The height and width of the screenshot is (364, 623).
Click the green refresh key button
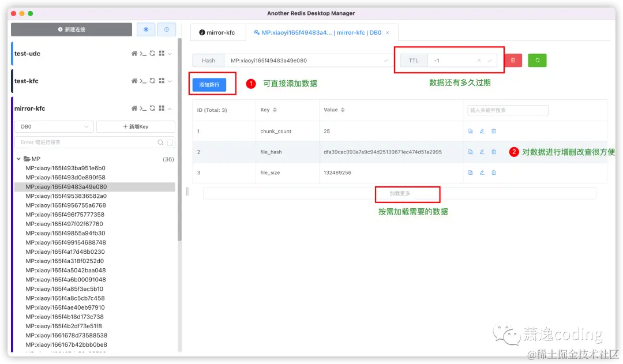[x=537, y=61]
